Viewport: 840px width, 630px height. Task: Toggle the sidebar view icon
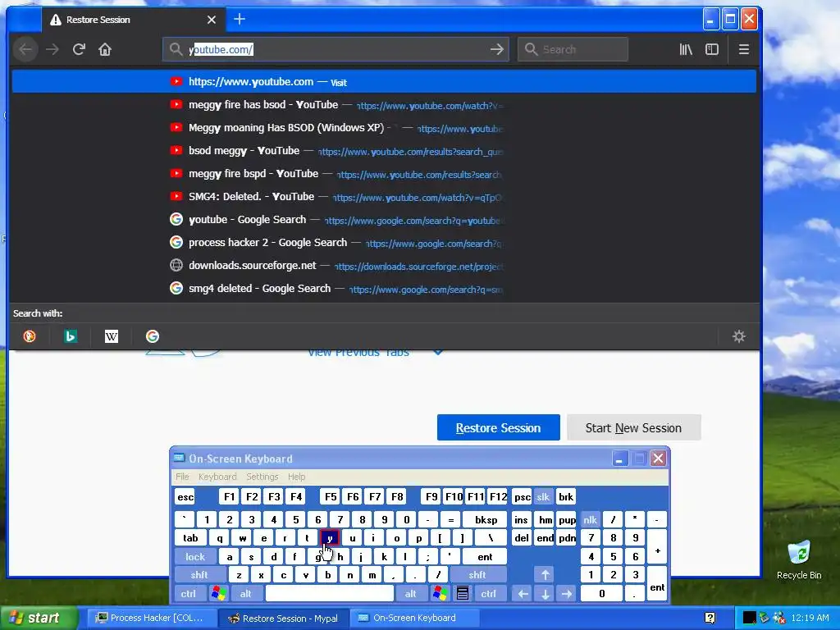point(712,49)
